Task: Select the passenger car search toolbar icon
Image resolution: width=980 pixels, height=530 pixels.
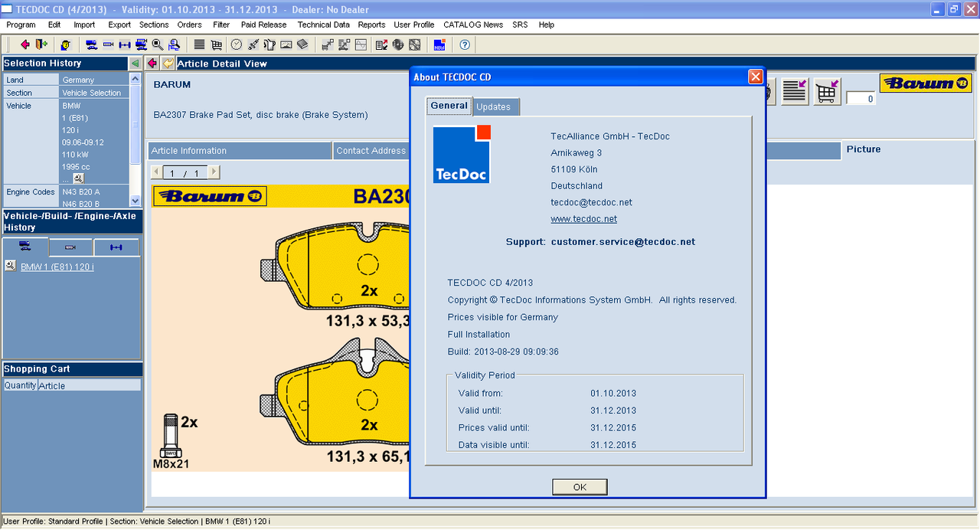Action: pos(91,44)
